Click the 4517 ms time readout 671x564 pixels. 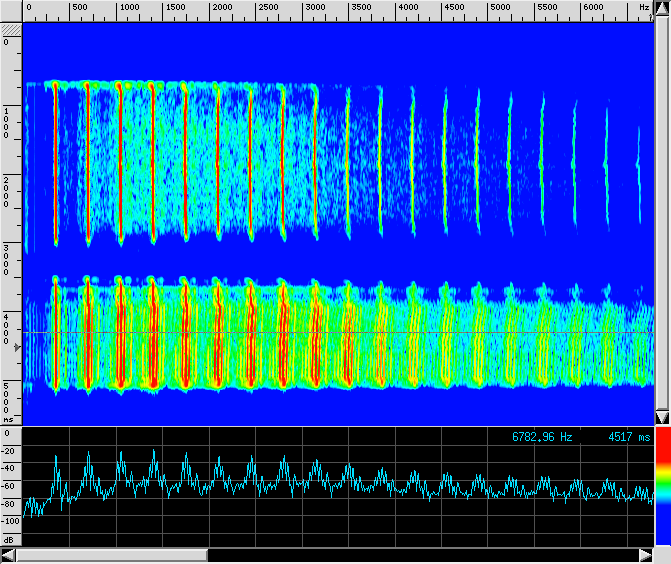pos(628,437)
